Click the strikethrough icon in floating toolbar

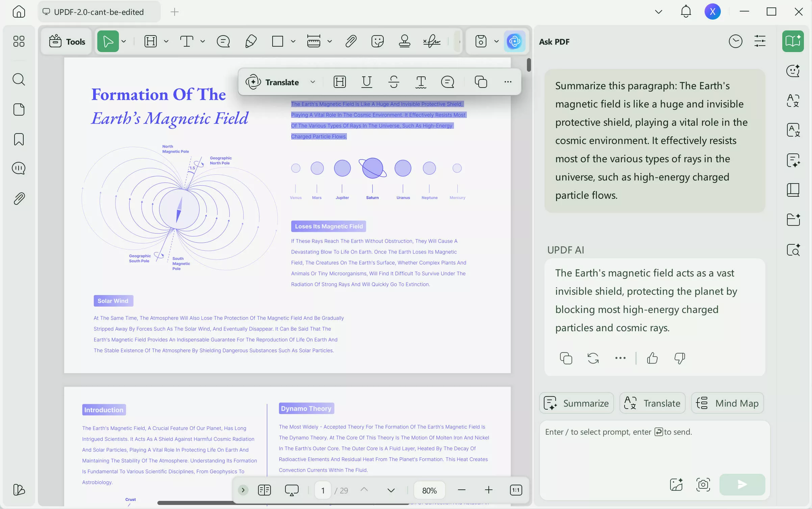pyautogui.click(x=394, y=82)
